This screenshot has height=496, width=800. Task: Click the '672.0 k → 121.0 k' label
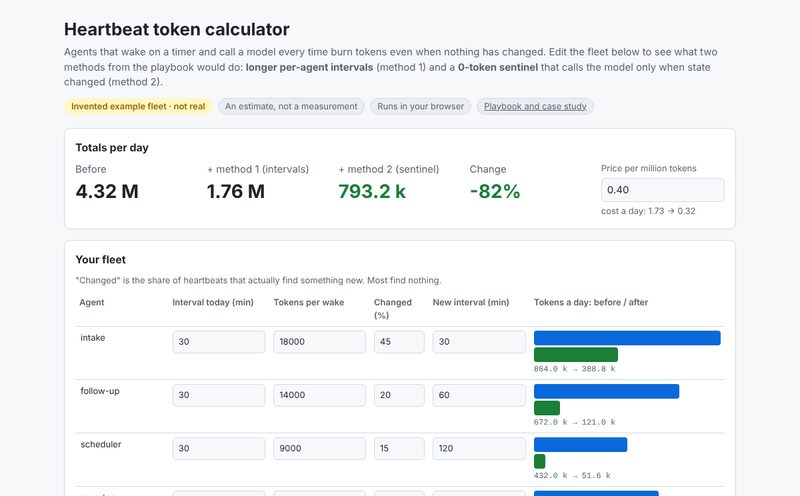[x=574, y=422]
